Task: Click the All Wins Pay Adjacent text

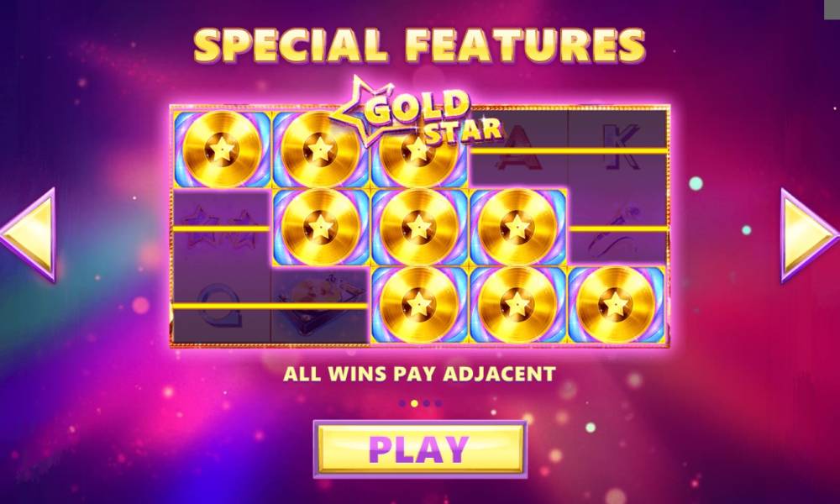Action: pos(419,373)
